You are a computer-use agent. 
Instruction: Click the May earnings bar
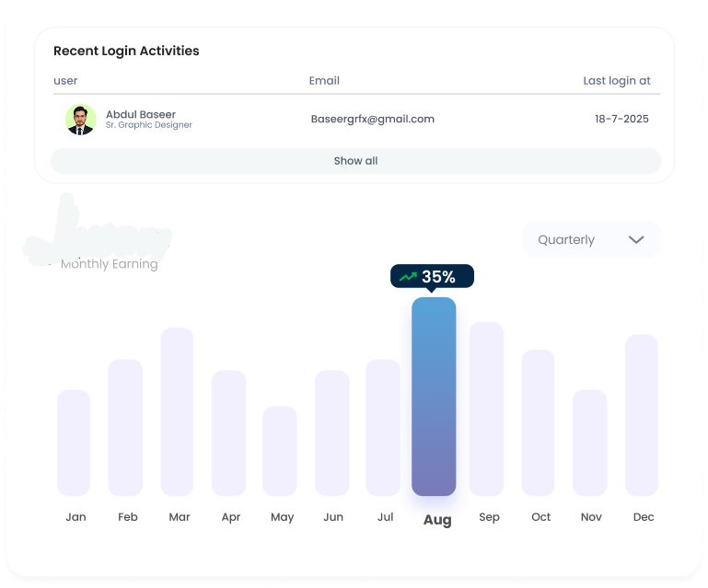pos(280,451)
